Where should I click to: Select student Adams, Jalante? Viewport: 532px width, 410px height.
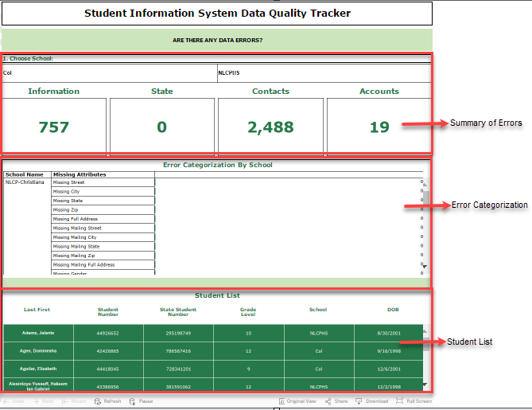[x=38, y=333]
